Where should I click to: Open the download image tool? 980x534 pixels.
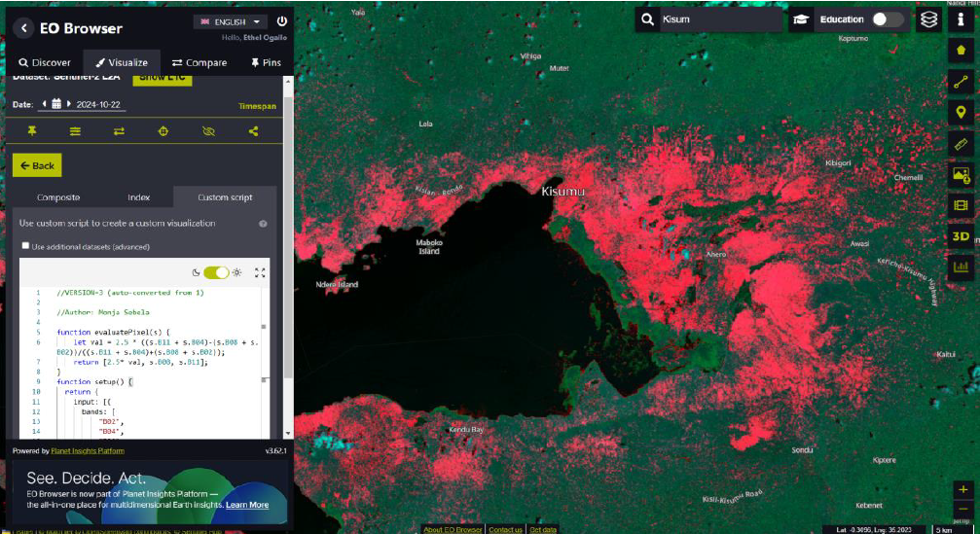tap(961, 175)
